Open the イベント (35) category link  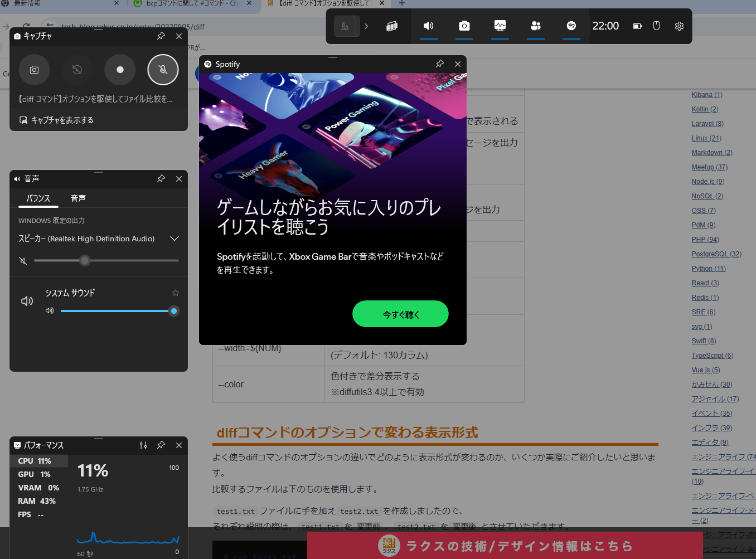712,414
